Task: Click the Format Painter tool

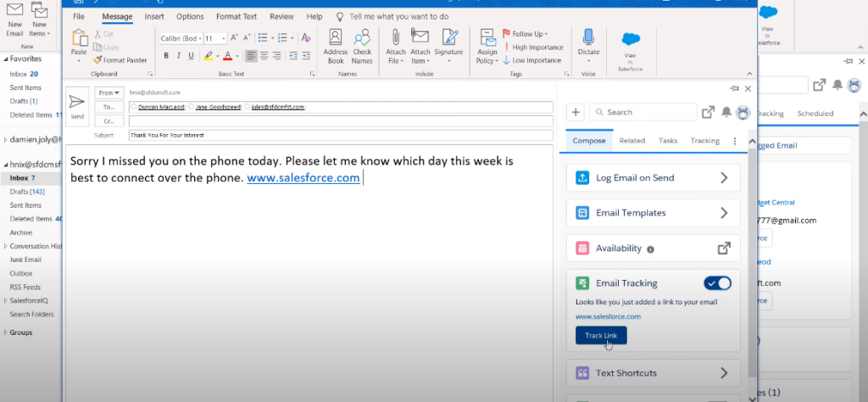Action: 120,60
